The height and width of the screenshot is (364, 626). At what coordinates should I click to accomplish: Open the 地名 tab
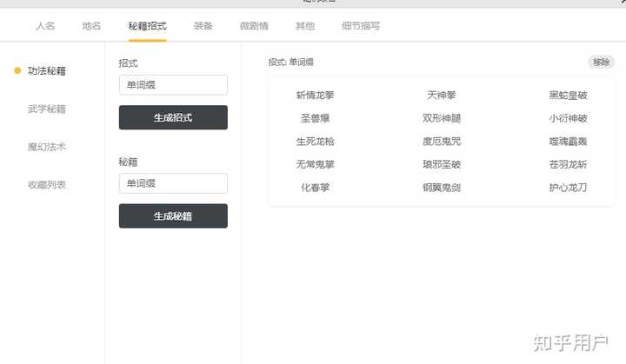click(91, 26)
